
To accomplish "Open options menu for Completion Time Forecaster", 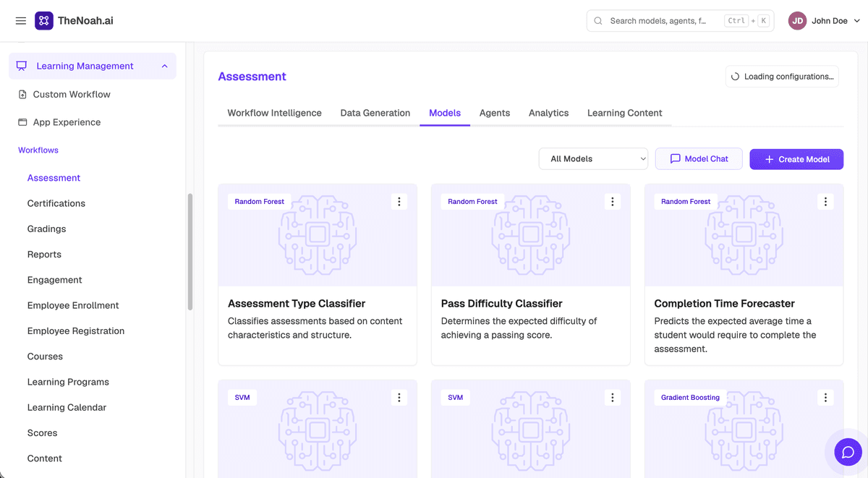I will [x=826, y=202].
